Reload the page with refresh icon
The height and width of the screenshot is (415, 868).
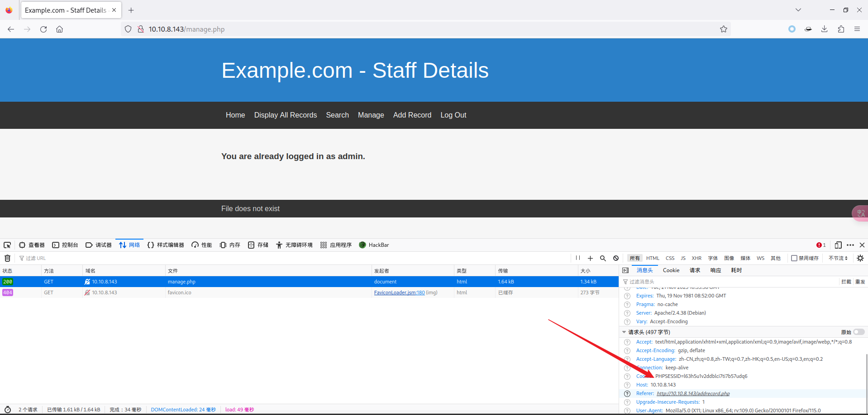[x=43, y=29]
